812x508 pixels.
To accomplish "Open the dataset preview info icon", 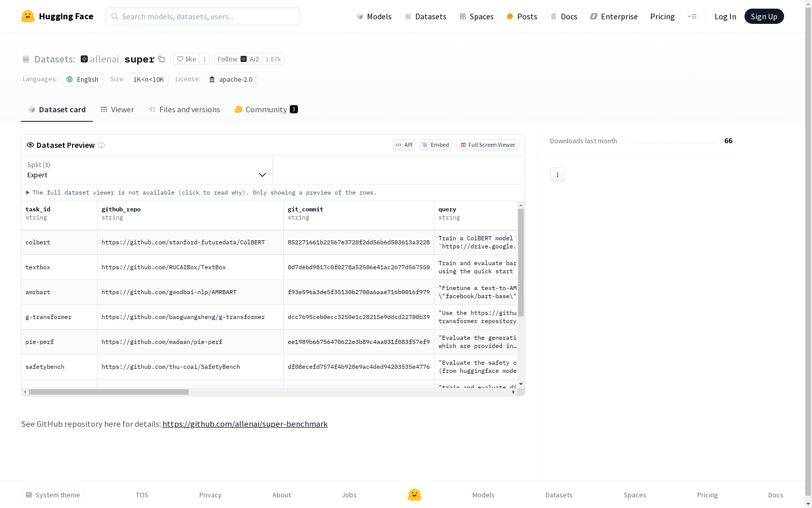I will tap(101, 145).
